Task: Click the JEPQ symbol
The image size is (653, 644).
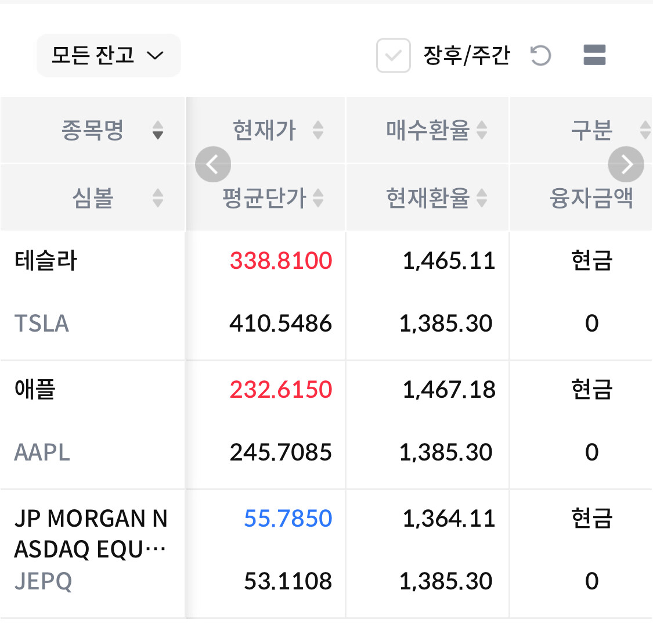Action: click(x=44, y=581)
